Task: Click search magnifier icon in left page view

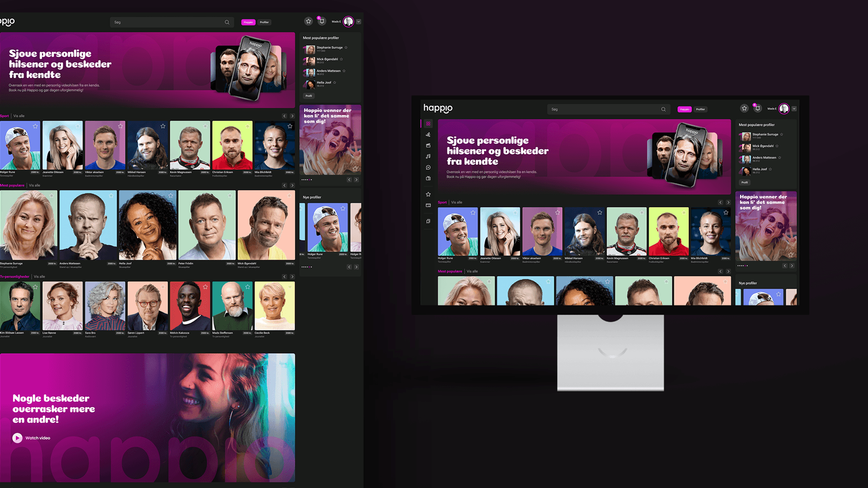Action: pyautogui.click(x=227, y=22)
